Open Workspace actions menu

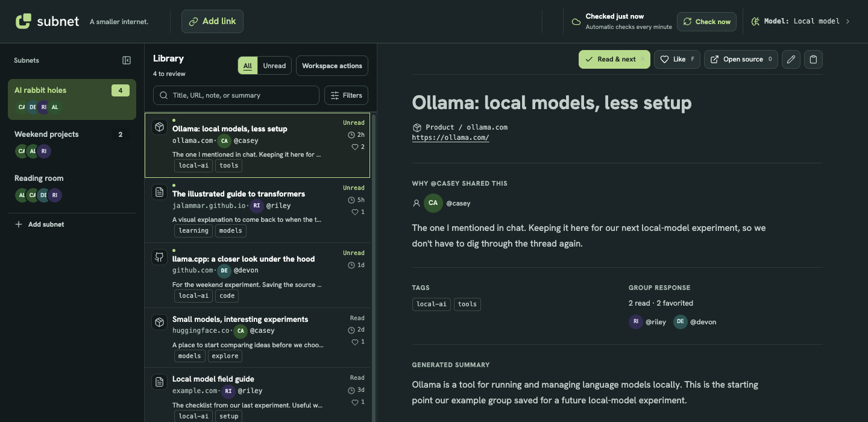tap(332, 66)
